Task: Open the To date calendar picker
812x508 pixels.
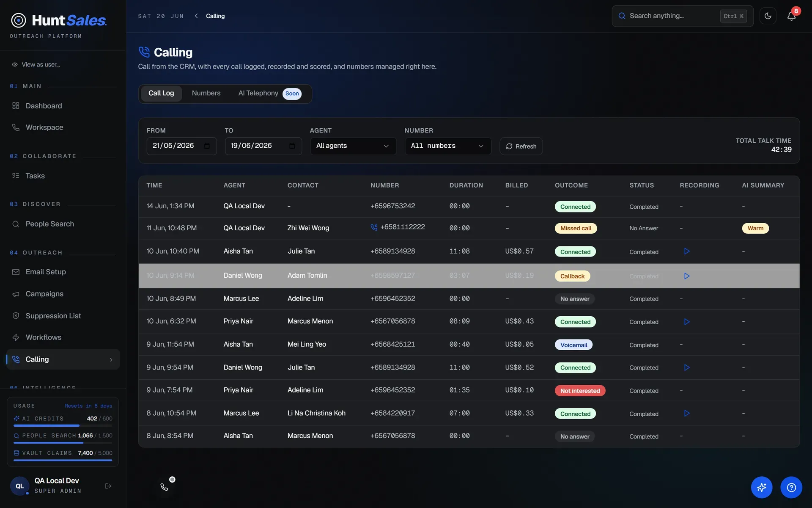Action: point(292,146)
